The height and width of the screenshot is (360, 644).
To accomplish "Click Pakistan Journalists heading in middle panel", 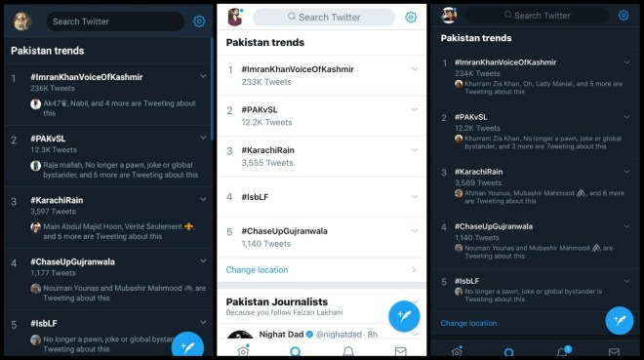I will (x=277, y=301).
